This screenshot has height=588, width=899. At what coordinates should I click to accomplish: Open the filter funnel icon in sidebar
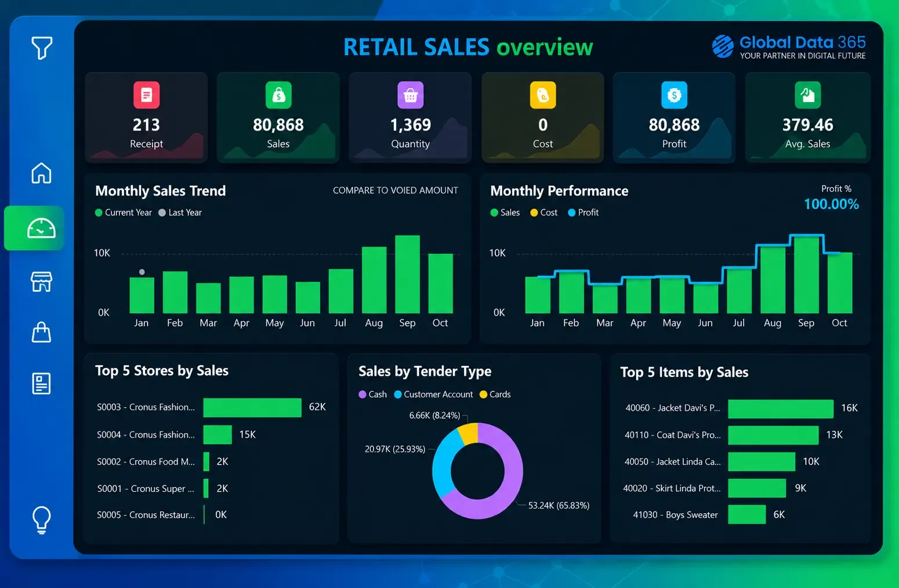point(41,48)
